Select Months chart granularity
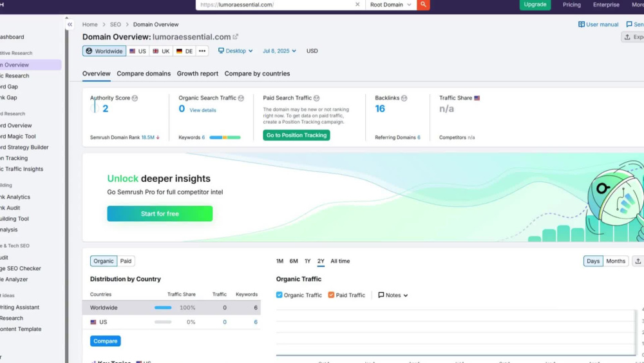 [x=616, y=261]
